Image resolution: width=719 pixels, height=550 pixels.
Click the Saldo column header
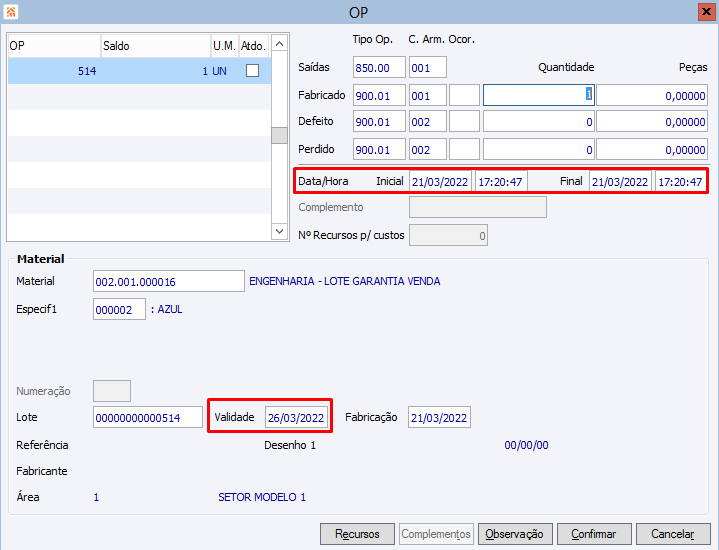(156, 46)
